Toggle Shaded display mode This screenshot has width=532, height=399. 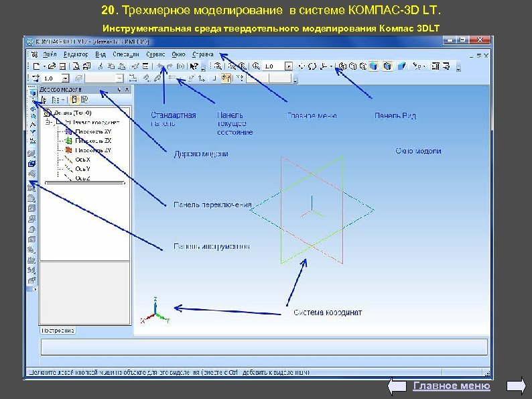tap(374, 66)
